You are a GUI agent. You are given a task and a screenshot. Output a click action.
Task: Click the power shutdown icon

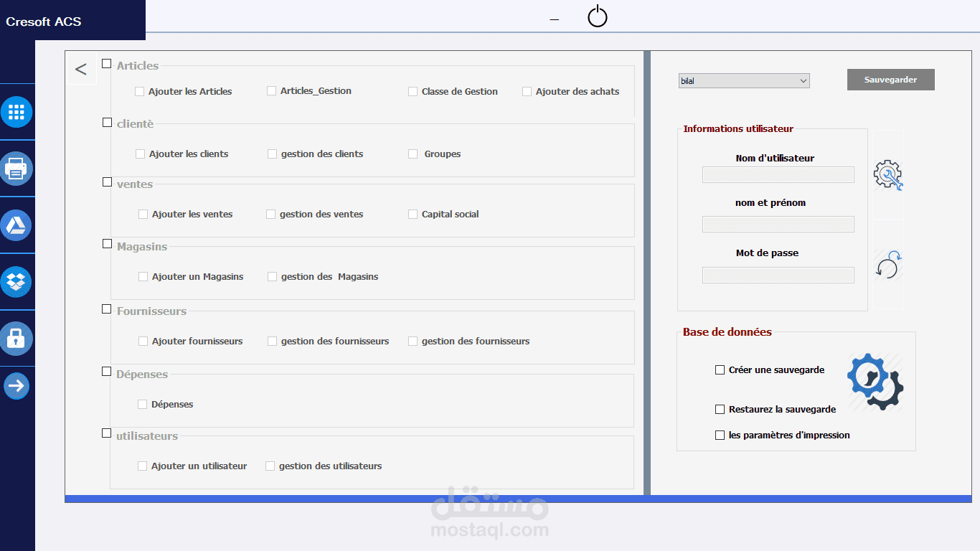pyautogui.click(x=598, y=16)
